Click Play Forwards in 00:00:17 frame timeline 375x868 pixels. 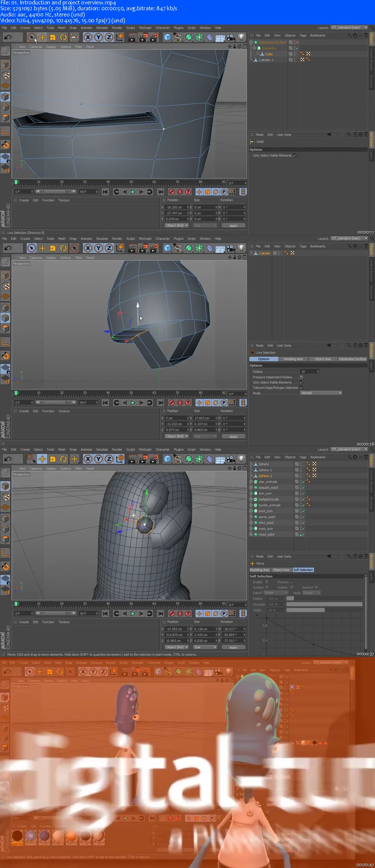click(x=133, y=192)
